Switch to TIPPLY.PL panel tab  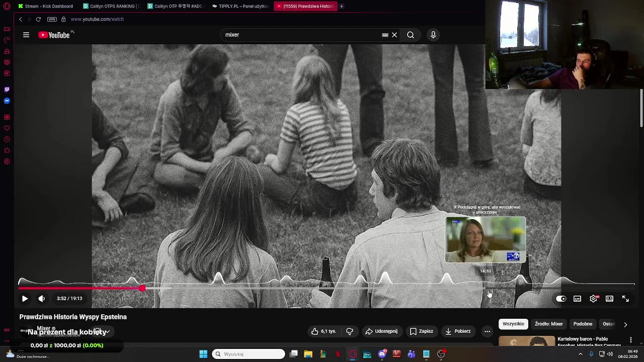240,6
